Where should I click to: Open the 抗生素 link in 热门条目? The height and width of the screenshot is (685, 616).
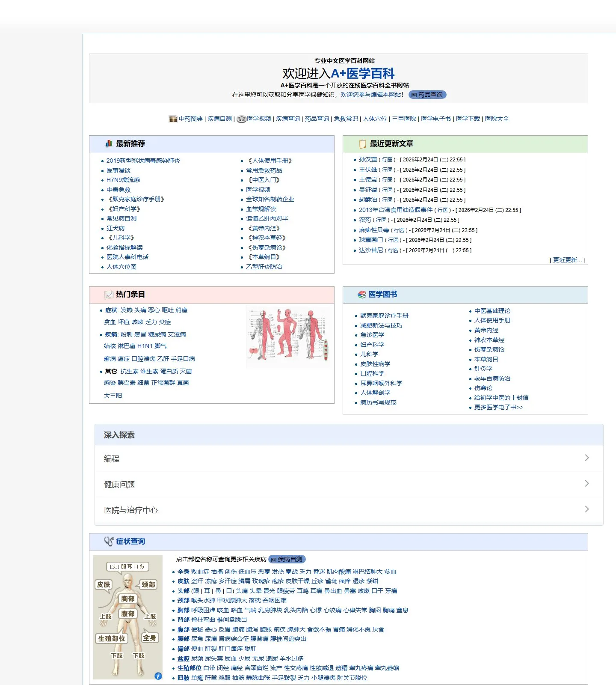coord(130,371)
